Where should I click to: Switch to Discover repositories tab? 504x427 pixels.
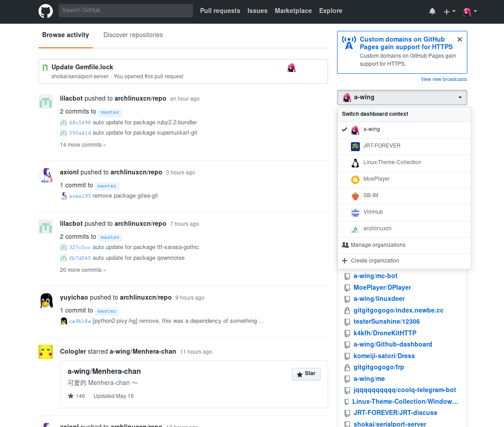click(133, 35)
